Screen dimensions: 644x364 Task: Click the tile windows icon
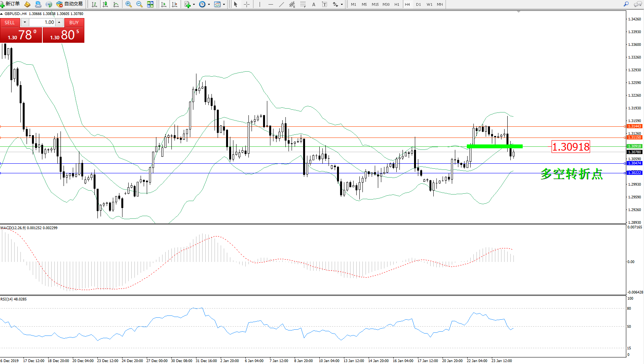point(150,4)
